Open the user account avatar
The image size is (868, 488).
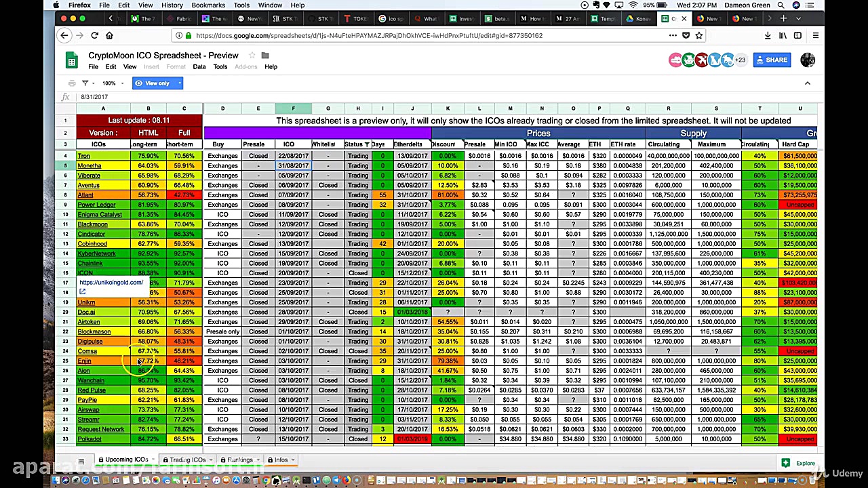pos(807,60)
